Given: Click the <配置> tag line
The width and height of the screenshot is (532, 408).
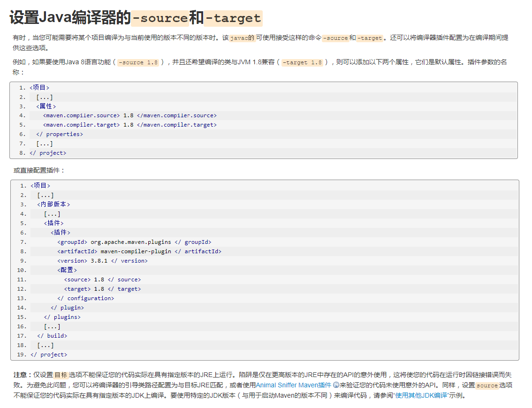Looking at the screenshot, I should pos(67,270).
